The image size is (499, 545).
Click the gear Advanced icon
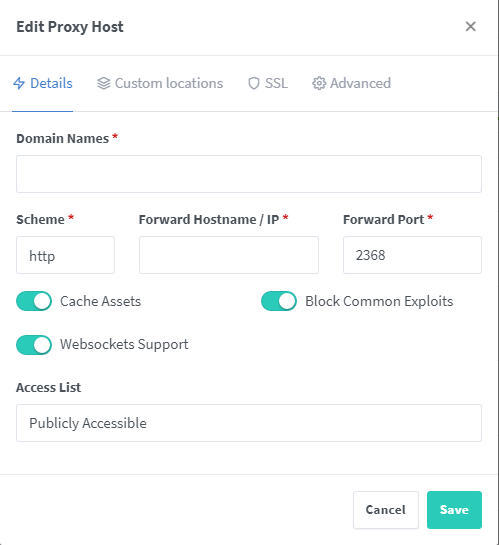[x=319, y=83]
